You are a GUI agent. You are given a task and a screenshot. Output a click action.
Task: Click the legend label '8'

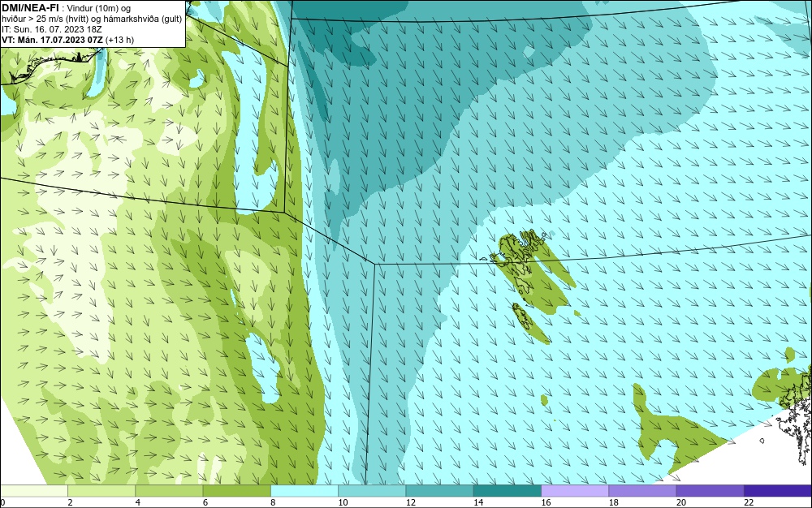pos(273,502)
